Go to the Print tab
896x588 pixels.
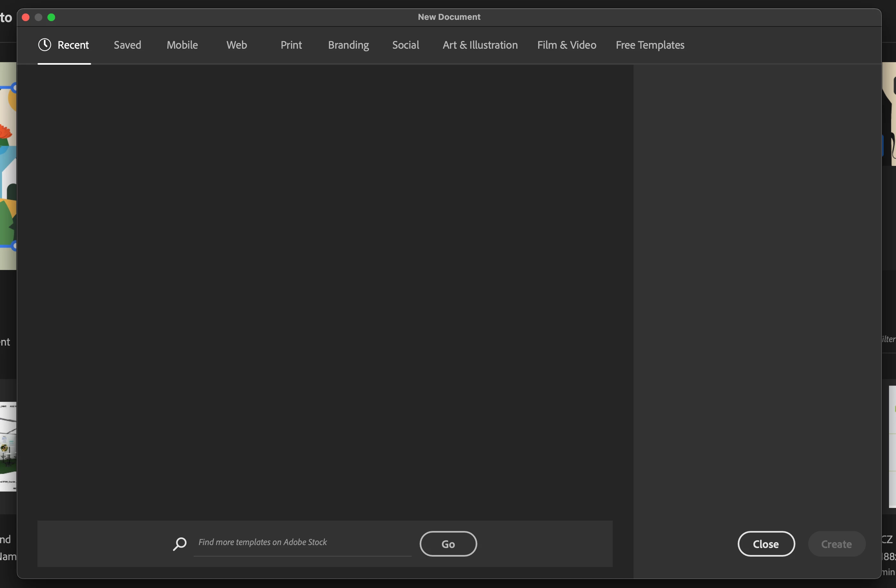tap(291, 45)
